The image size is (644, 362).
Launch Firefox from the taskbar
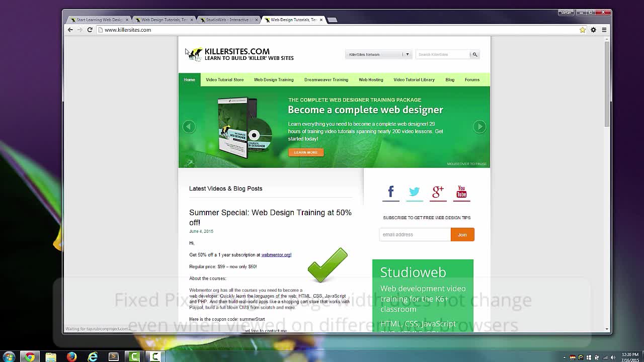point(71,356)
